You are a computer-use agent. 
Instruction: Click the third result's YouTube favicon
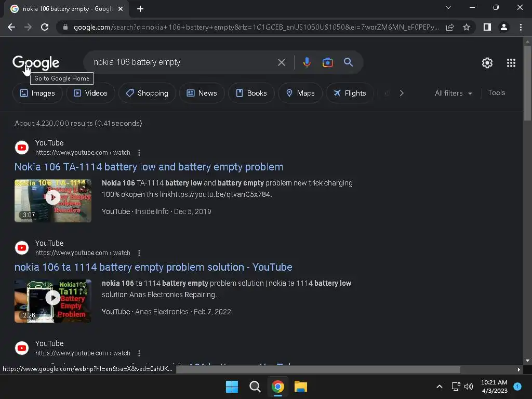pyautogui.click(x=22, y=348)
